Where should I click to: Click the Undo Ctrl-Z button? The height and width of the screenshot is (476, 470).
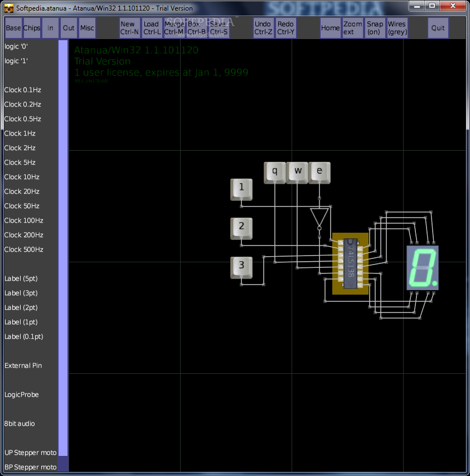pyautogui.click(x=263, y=28)
